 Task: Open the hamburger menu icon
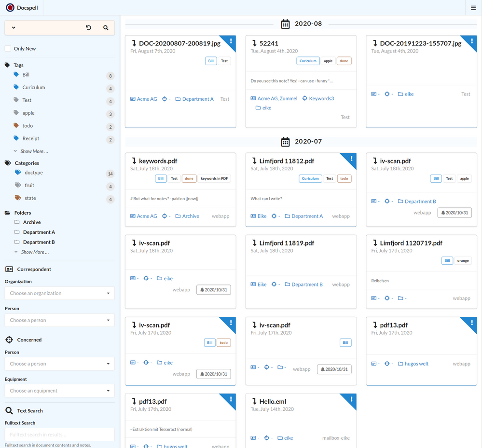473,8
